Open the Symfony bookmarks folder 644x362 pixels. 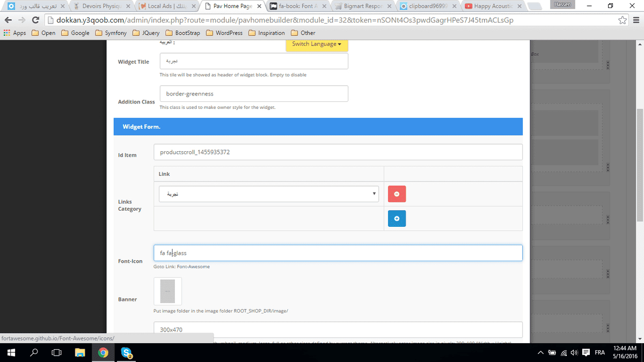pyautogui.click(x=111, y=33)
